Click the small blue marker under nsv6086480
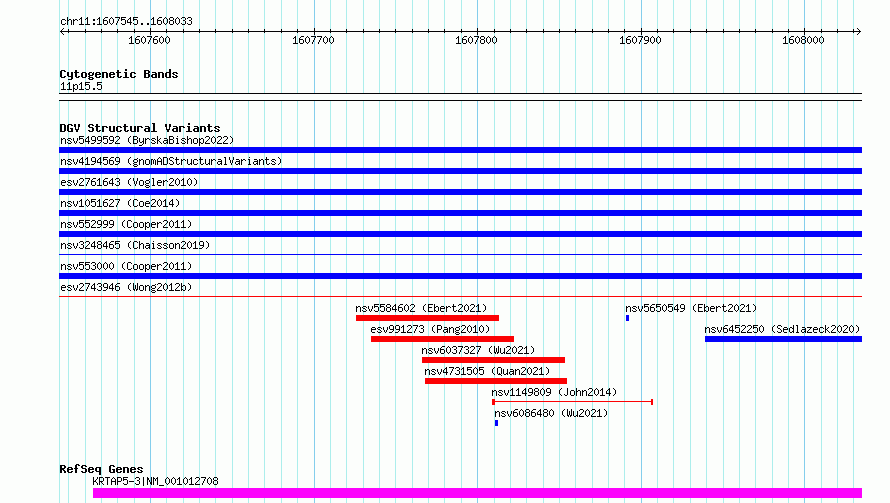The image size is (890, 503). pos(496,423)
